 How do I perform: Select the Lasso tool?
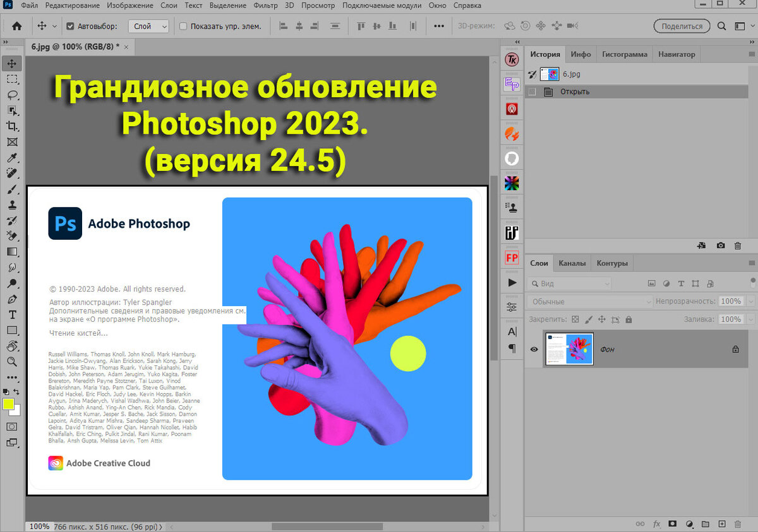click(12, 95)
